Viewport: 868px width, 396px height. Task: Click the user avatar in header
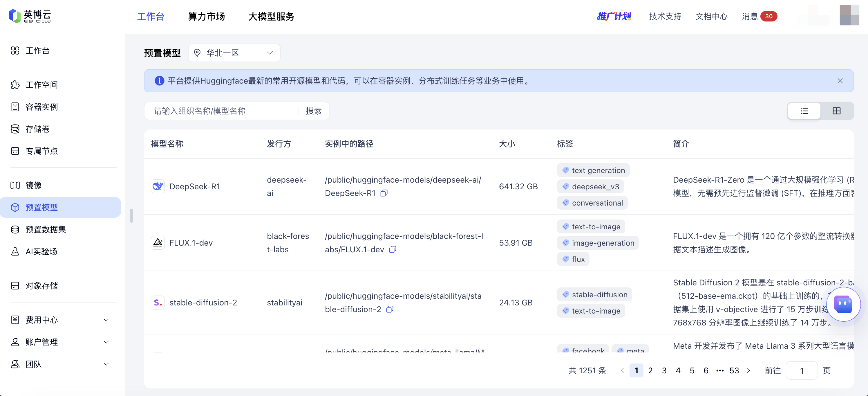point(849,15)
